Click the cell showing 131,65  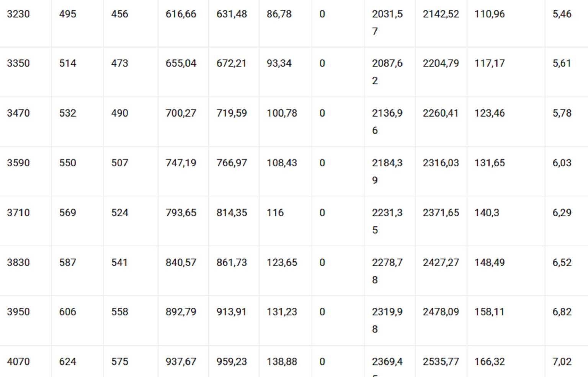(x=489, y=163)
